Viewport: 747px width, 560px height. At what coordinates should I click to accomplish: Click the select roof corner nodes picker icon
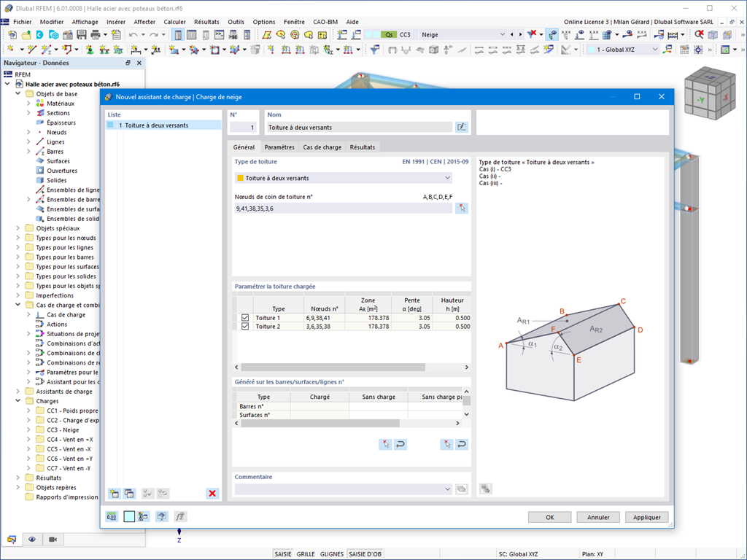click(x=462, y=208)
